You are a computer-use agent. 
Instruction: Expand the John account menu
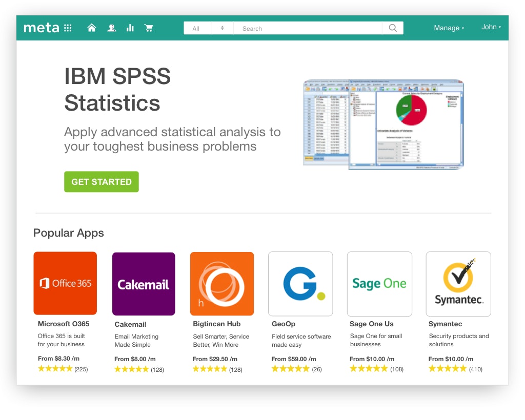click(491, 27)
